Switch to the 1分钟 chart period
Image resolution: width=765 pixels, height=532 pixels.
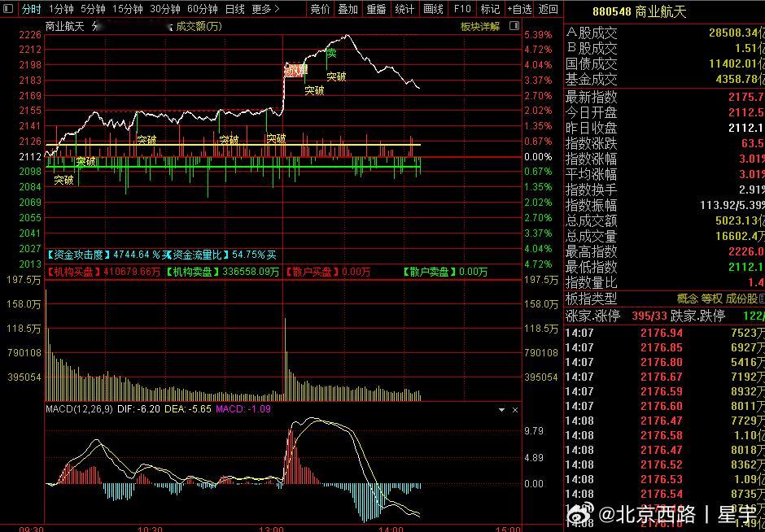click(x=61, y=9)
